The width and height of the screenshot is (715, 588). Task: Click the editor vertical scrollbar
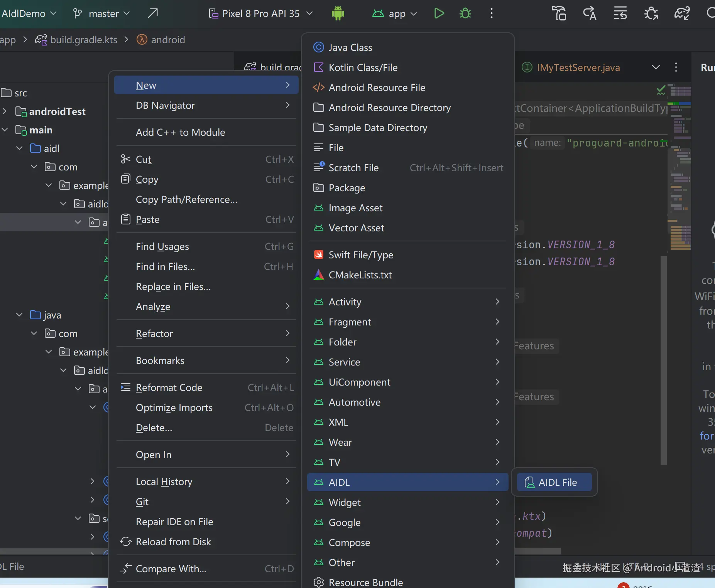click(x=664, y=361)
